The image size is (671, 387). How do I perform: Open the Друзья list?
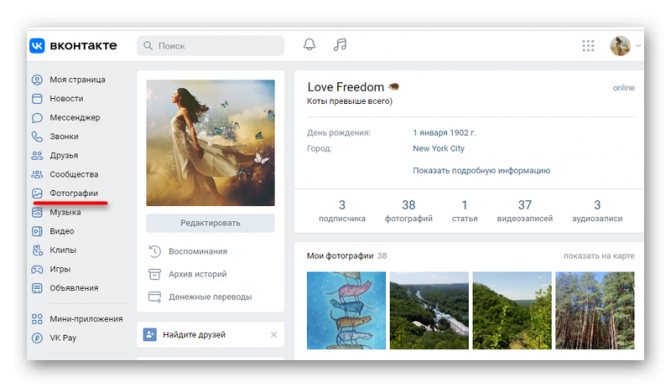point(64,155)
